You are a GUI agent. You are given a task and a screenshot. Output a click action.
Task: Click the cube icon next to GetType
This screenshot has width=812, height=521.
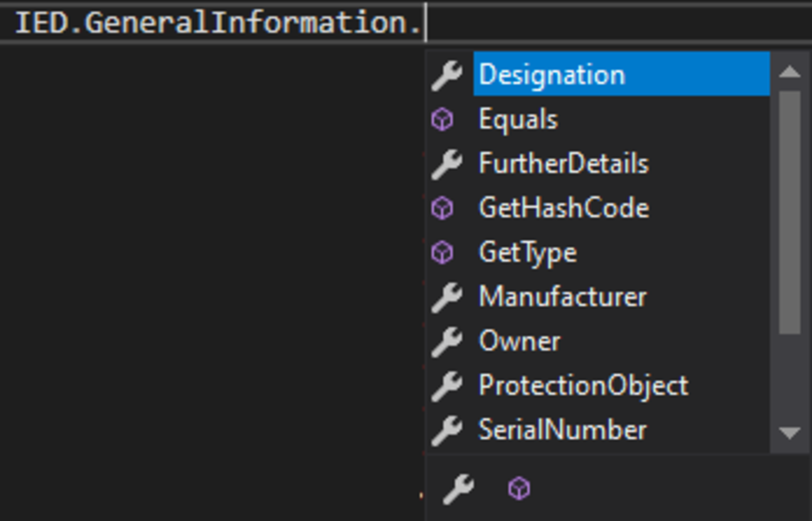point(442,253)
